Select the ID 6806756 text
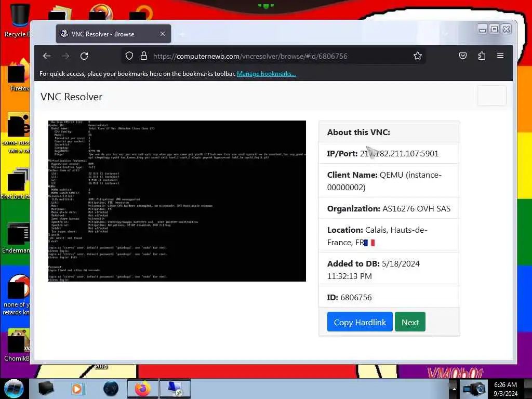Viewport: 532px width, 399px height. point(350,298)
